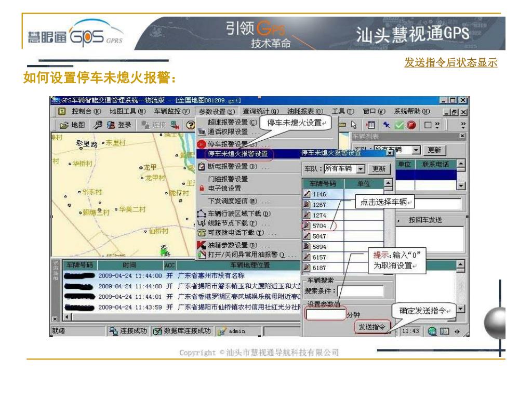Expand the far-right toolbar overflow chevrons
The image size is (532, 399).
click(463, 125)
